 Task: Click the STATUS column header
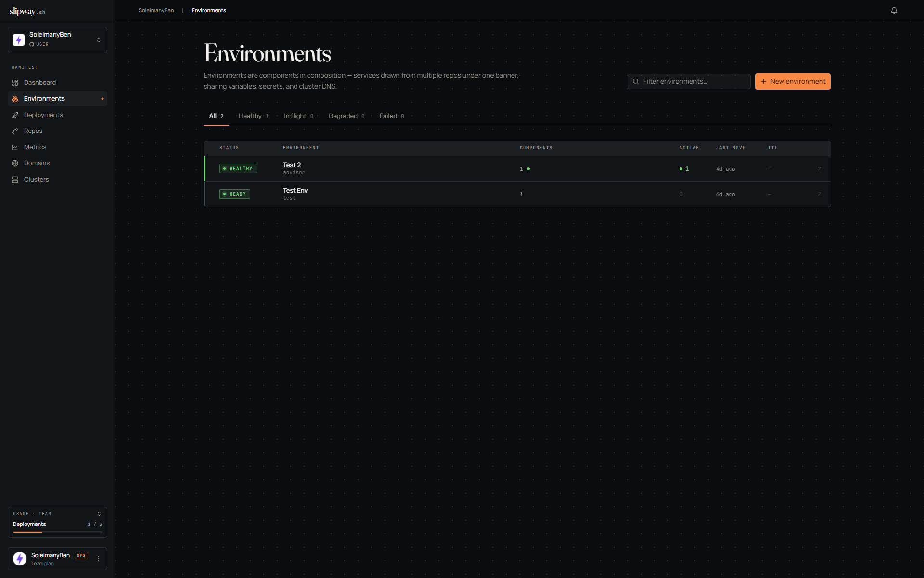coord(229,148)
